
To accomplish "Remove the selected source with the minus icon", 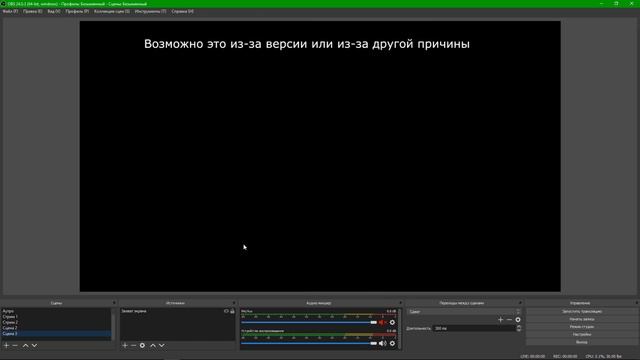I will (x=133, y=345).
